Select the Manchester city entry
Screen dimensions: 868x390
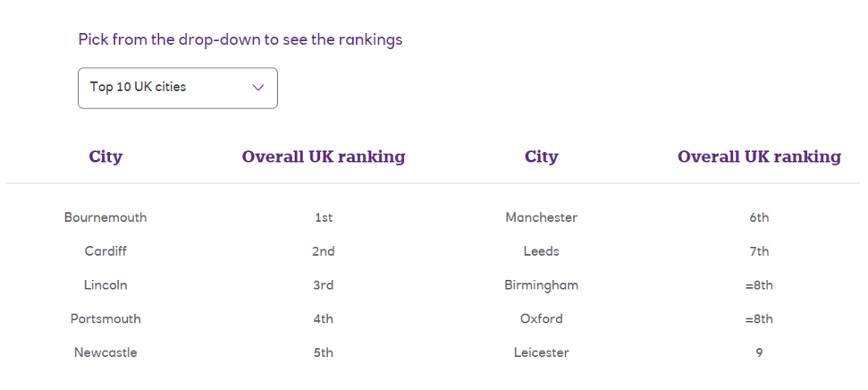coord(542,217)
